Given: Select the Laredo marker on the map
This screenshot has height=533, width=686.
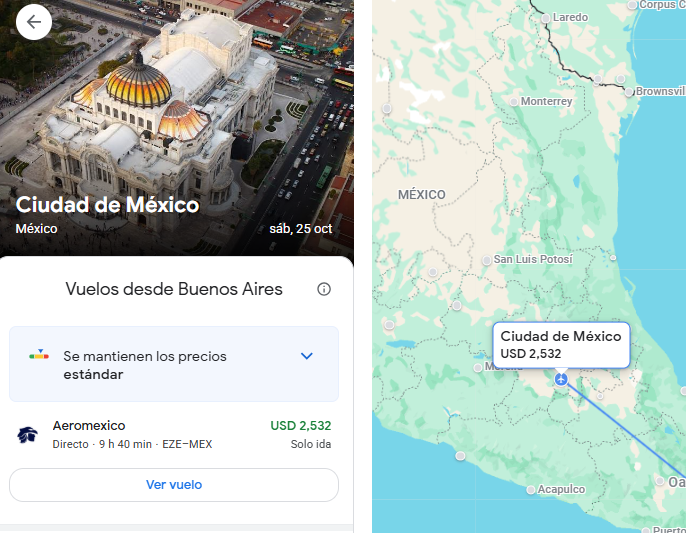Looking at the screenshot, I should pyautogui.click(x=545, y=18).
